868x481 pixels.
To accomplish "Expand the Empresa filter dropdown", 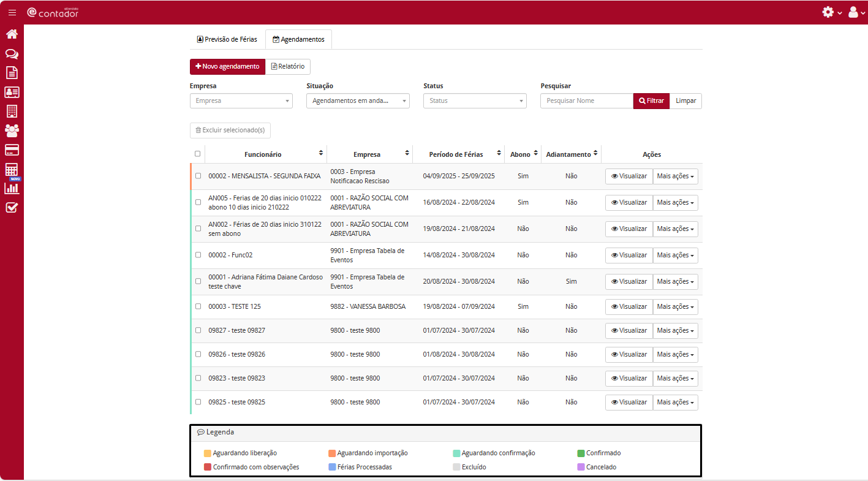I will click(241, 101).
